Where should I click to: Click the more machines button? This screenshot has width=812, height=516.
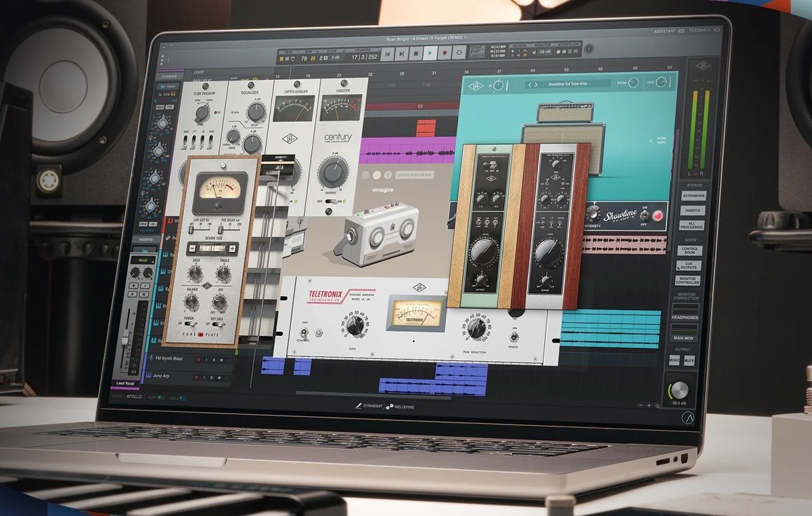[414, 175]
